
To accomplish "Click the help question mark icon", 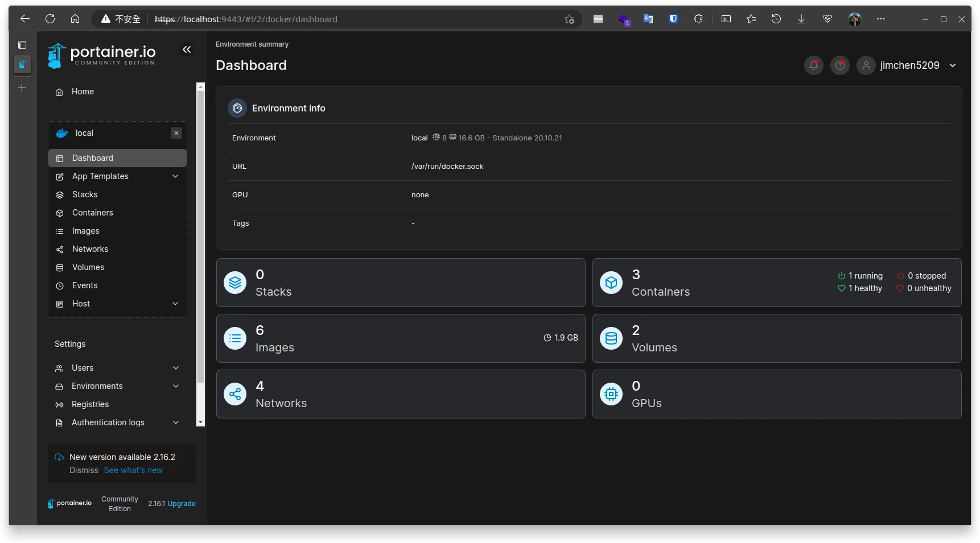I will pyautogui.click(x=839, y=65).
